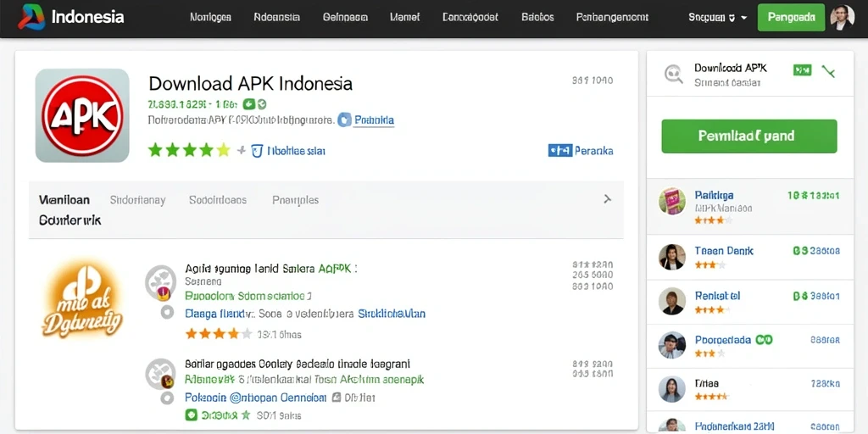Click the Tasen Dank avatar
Viewport: 868px width, 434px height.
pos(672,257)
